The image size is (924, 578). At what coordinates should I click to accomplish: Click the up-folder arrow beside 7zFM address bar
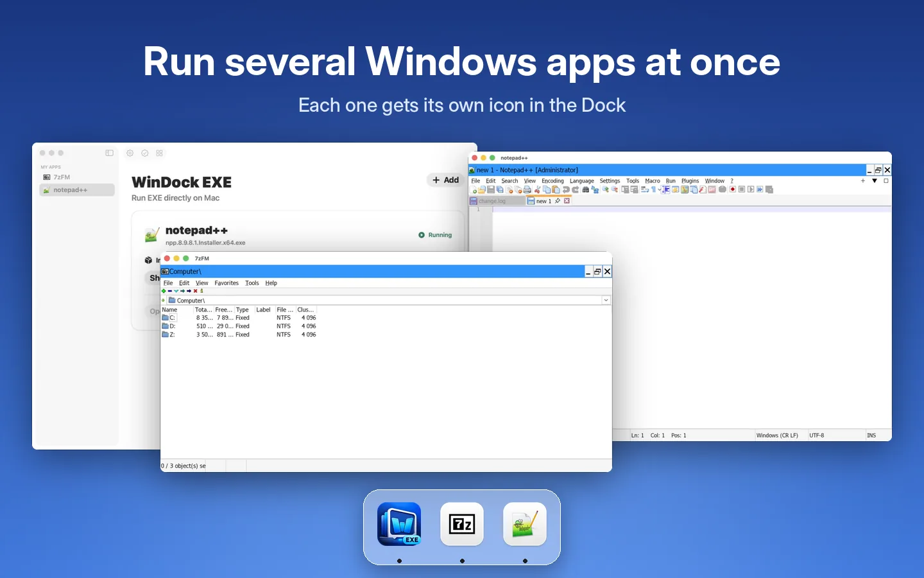tap(164, 300)
